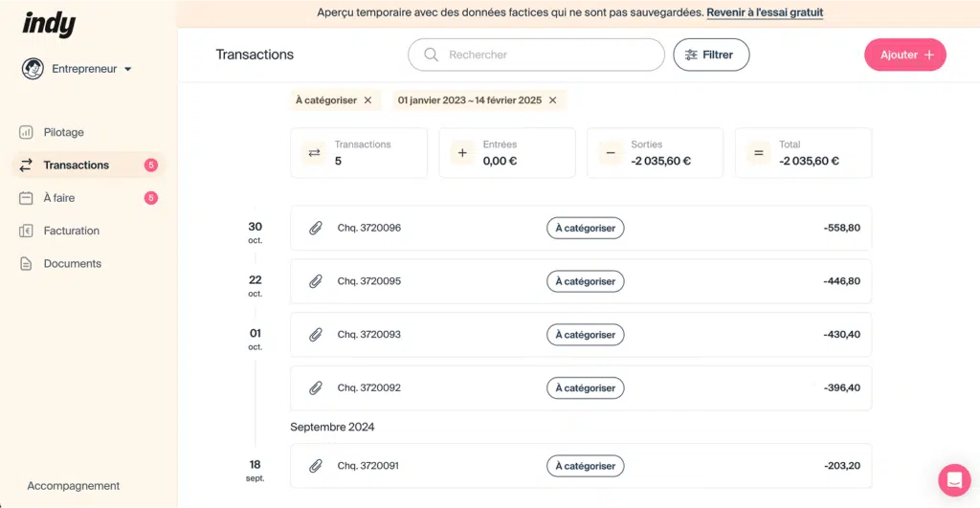This screenshot has height=508, width=980.
Task: Click the attachment icon for Chq. 3720091
Action: click(x=315, y=466)
